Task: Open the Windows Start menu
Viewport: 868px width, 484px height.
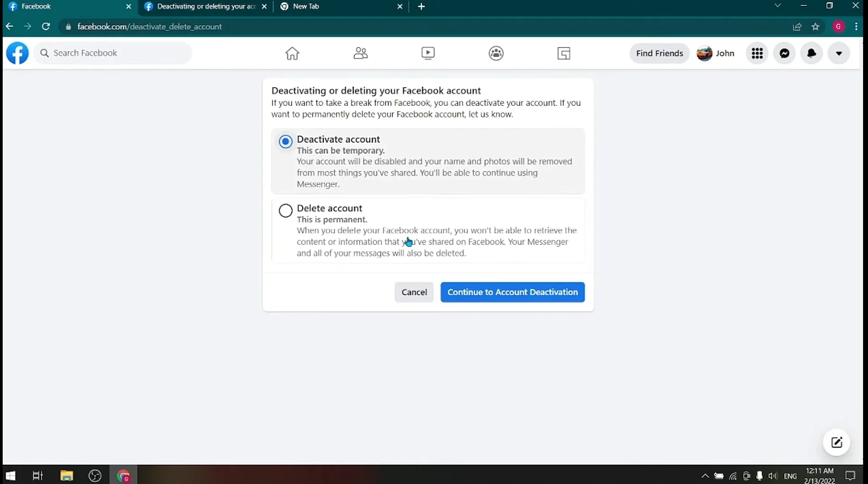Action: 10,475
